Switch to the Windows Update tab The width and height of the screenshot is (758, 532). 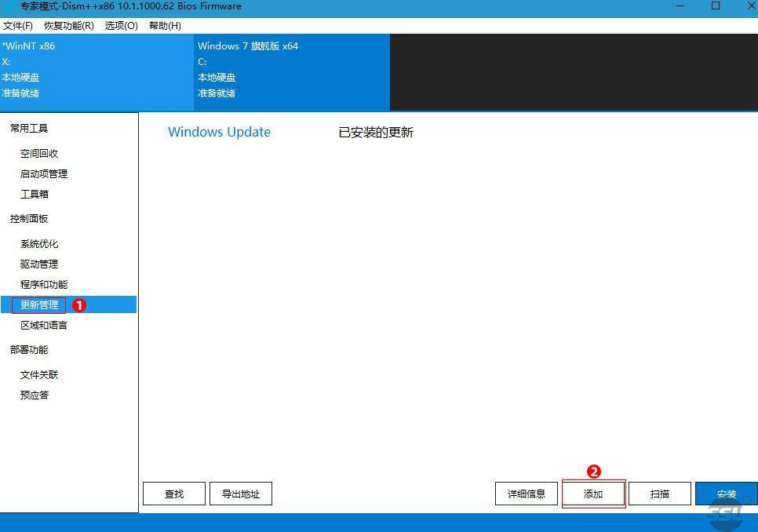pos(219,133)
